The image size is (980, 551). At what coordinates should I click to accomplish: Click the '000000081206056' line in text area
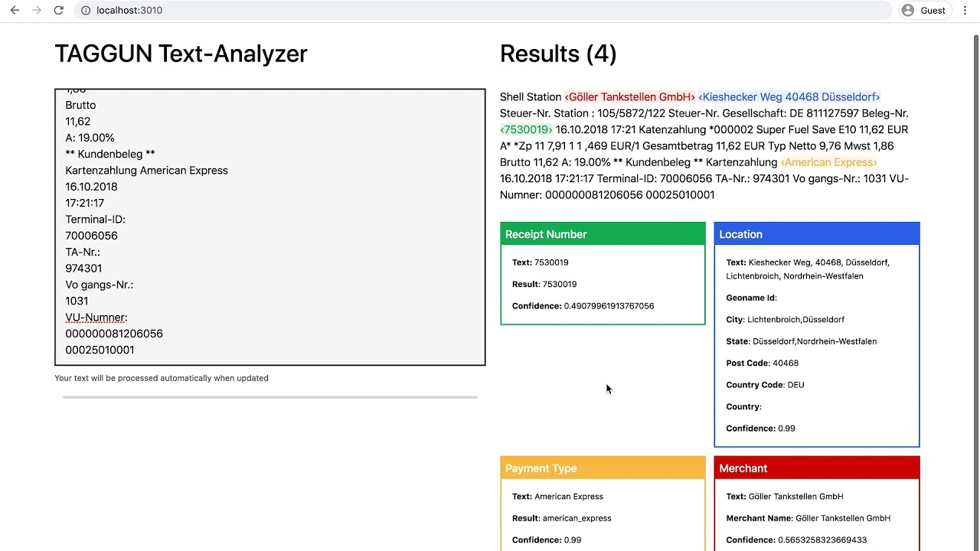click(x=114, y=334)
